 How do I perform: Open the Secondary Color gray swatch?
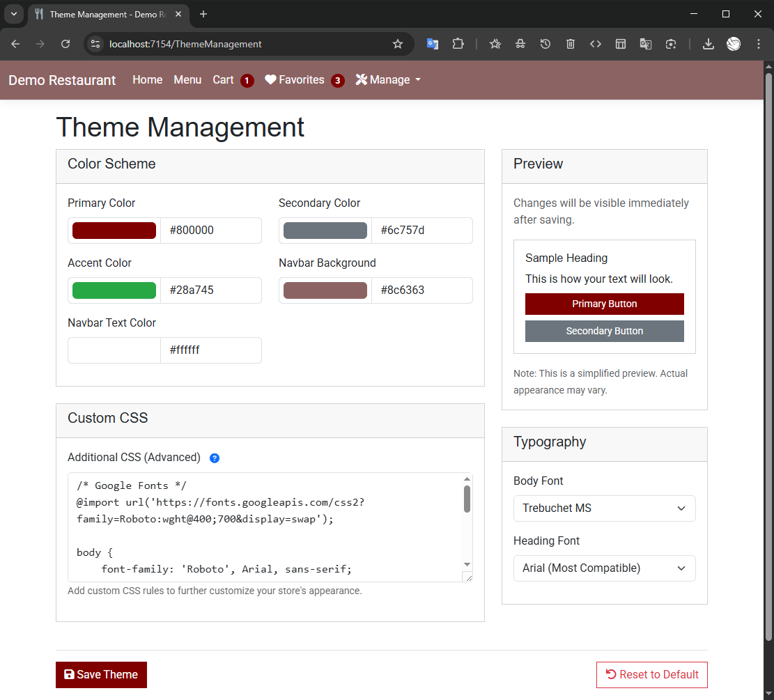pyautogui.click(x=325, y=231)
